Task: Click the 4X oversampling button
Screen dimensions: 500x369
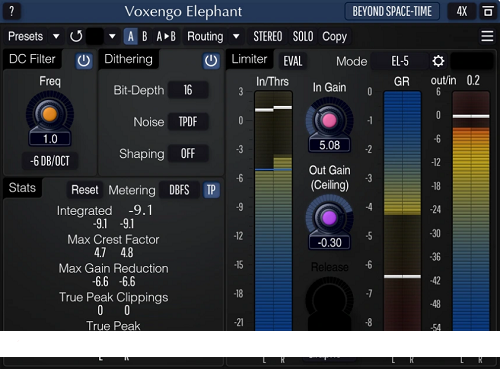Action: pos(462,12)
